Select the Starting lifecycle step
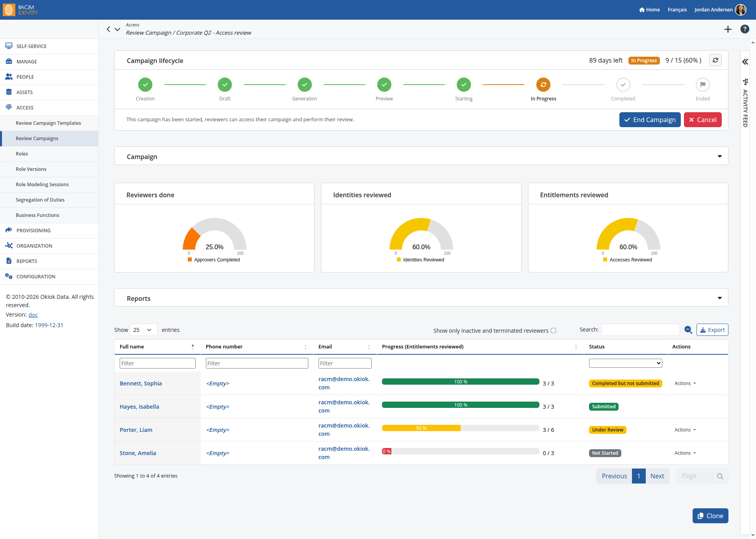The image size is (756, 539). 464,85
